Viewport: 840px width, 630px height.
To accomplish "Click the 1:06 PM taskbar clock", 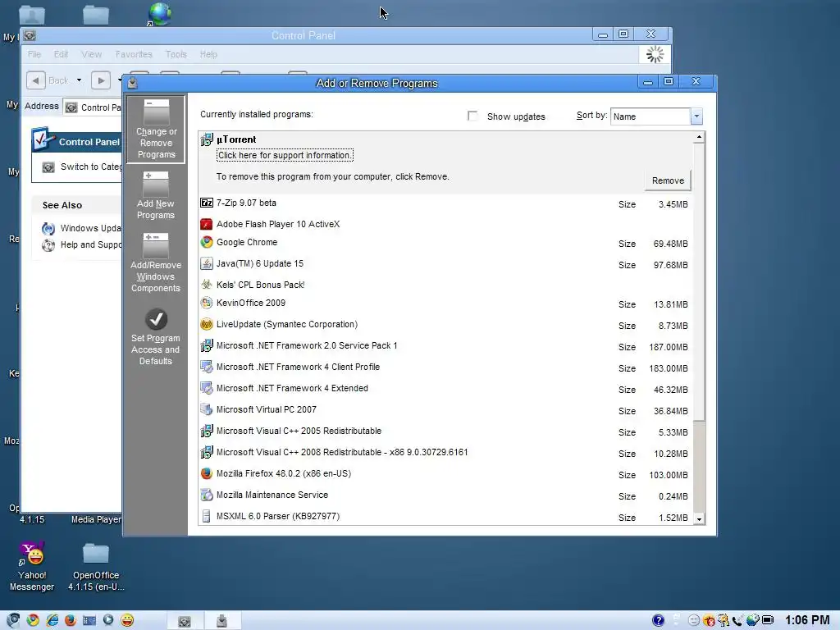I will click(807, 620).
